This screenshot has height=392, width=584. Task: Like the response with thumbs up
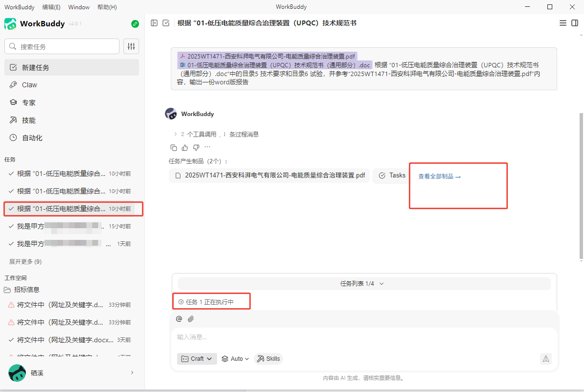(185, 148)
